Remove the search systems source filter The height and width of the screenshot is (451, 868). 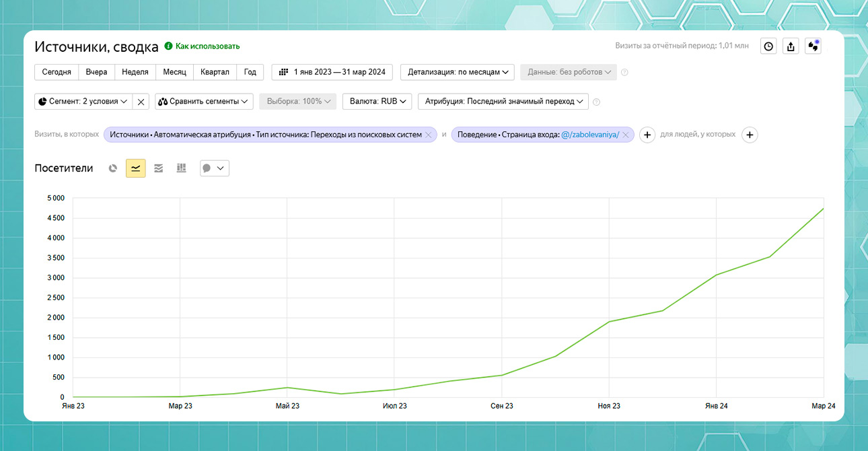point(428,135)
